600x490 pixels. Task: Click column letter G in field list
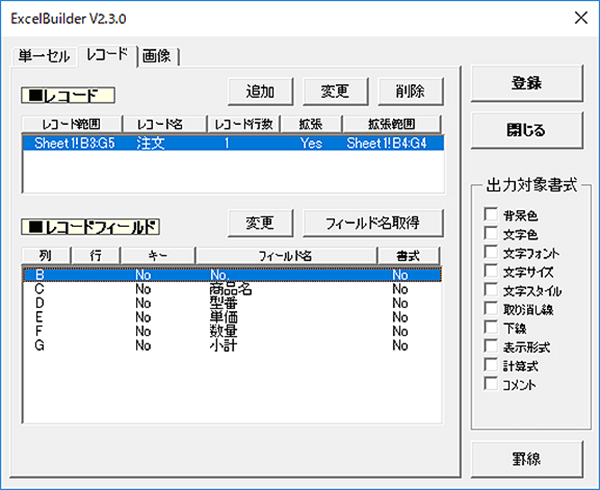click(39, 346)
